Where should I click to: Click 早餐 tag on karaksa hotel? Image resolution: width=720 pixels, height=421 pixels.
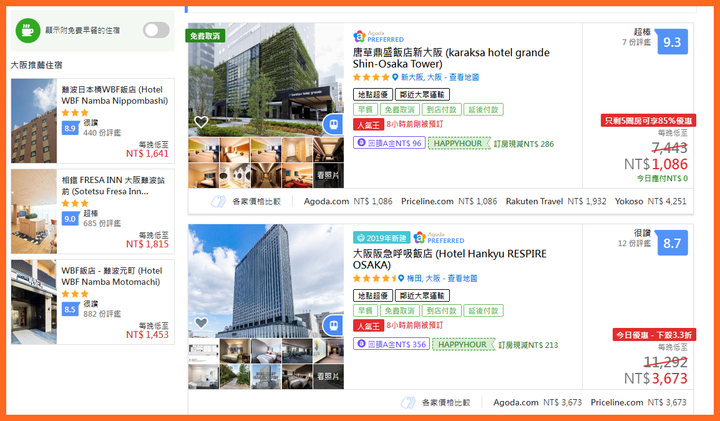(x=366, y=109)
